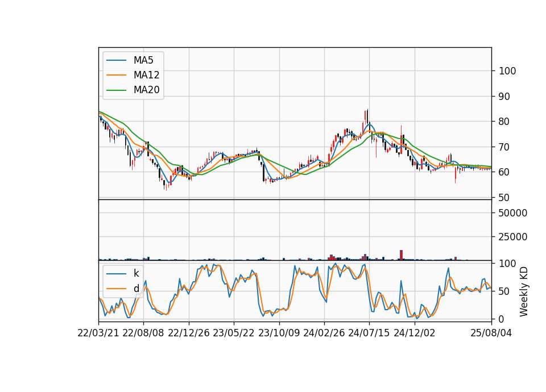Click the highest candlestick peak near 85
The height and width of the screenshot is (392, 546).
pos(367,118)
